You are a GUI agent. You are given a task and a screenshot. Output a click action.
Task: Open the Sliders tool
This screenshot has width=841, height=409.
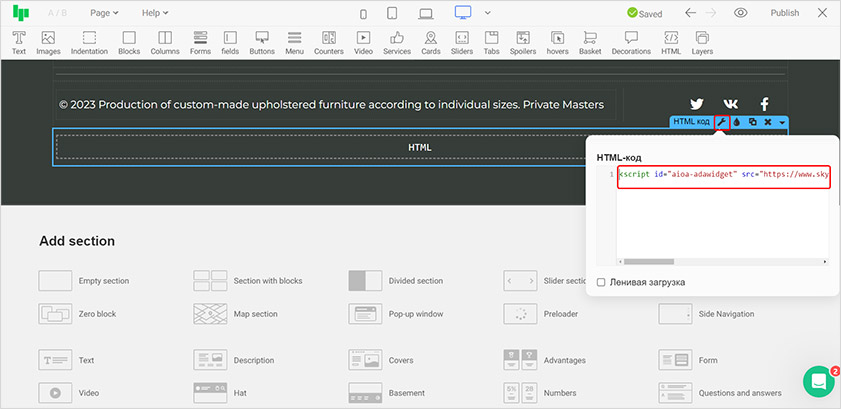(462, 43)
